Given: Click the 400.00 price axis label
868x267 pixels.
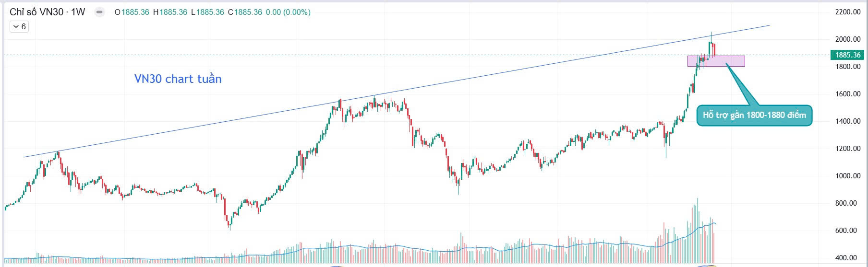Looking at the screenshot, I should tap(848, 258).
